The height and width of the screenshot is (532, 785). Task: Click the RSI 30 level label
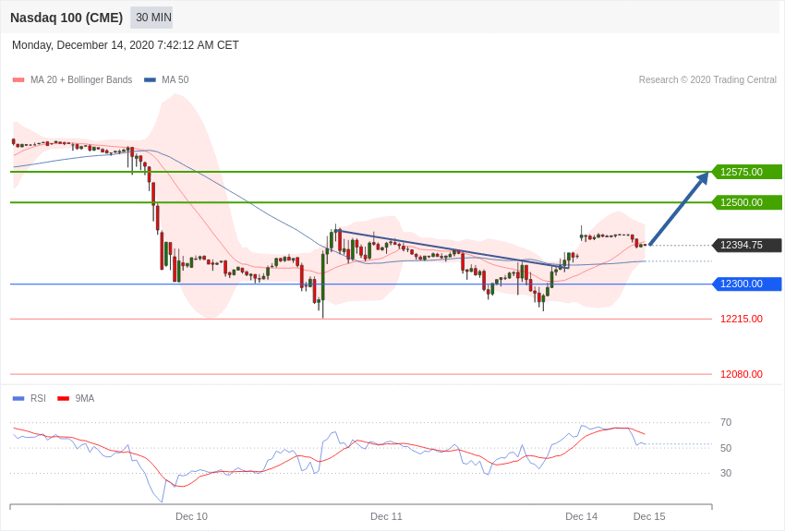click(726, 473)
